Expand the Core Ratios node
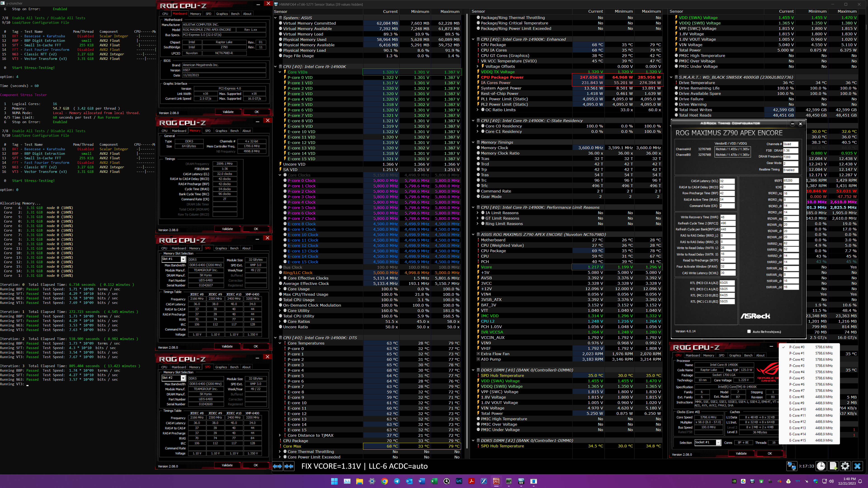Screen dimensions: 868x488 point(280,321)
